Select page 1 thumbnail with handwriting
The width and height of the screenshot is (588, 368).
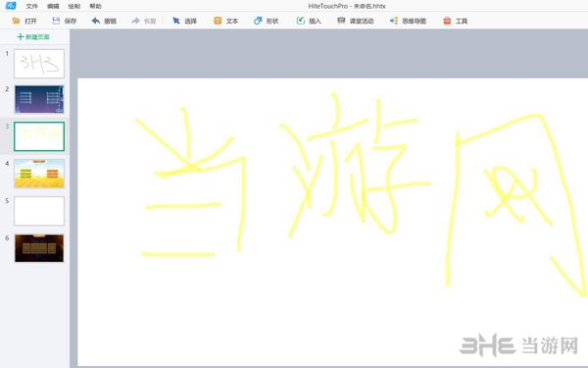(39, 64)
